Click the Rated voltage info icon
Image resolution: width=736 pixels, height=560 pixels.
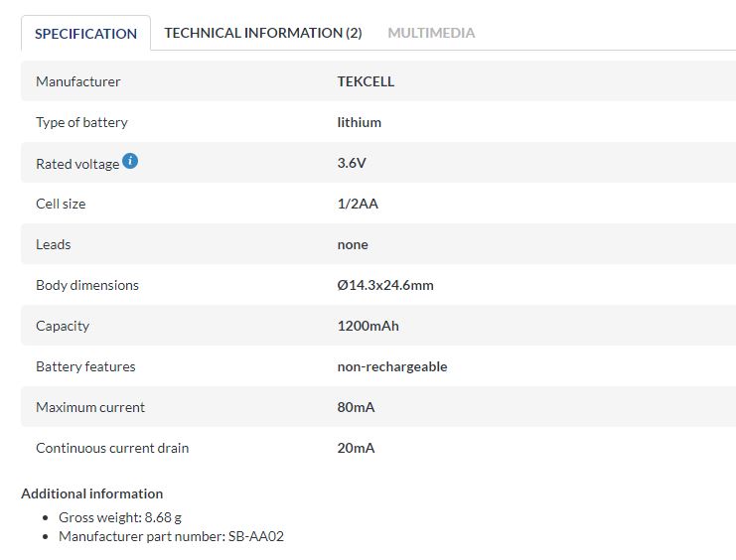click(x=130, y=161)
